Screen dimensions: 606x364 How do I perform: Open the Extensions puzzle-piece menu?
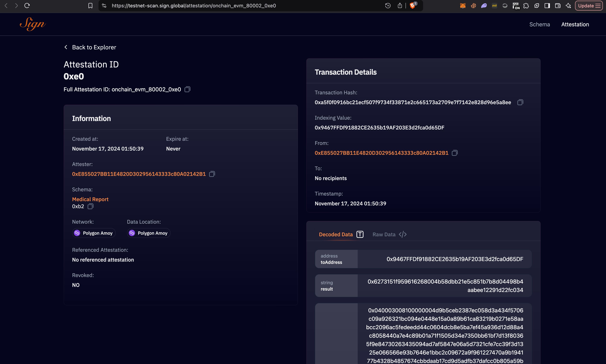coord(526,6)
